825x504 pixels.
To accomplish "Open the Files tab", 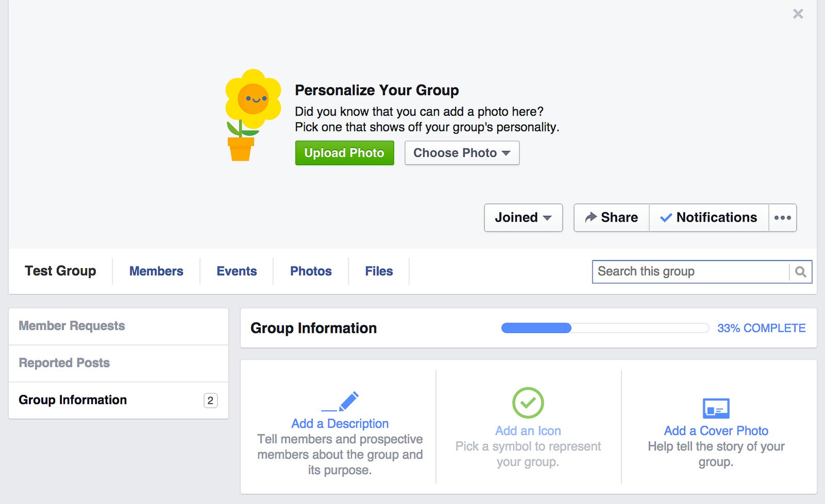I will 379,271.
